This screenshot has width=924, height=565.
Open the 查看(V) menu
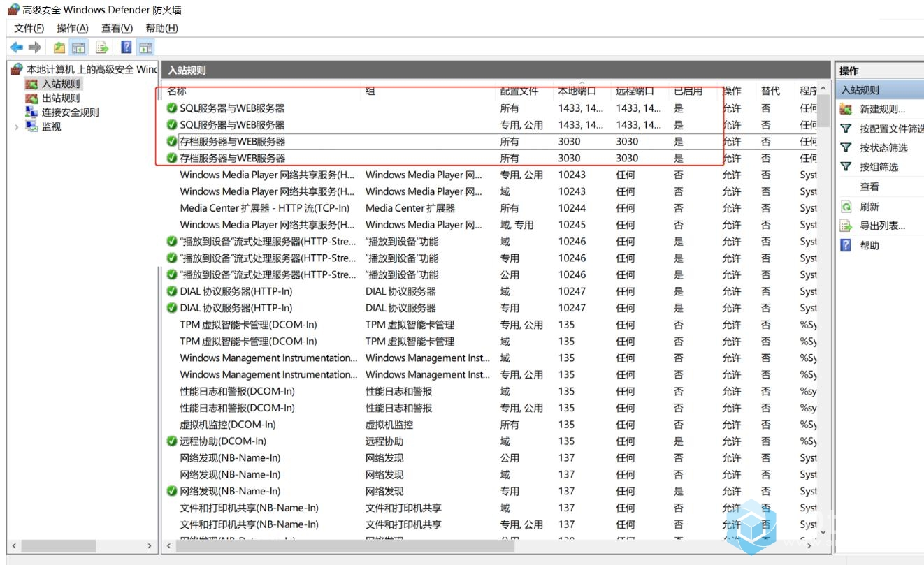click(117, 28)
